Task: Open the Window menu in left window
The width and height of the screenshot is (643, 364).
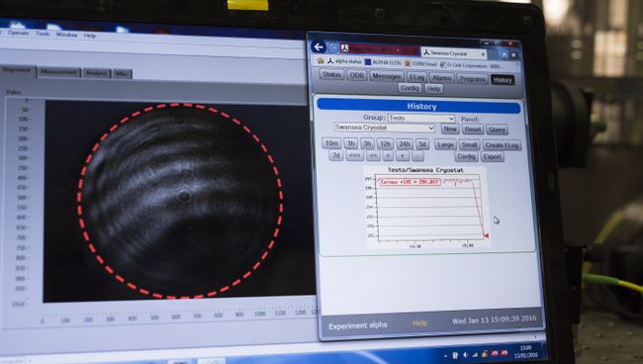Action: tap(67, 35)
